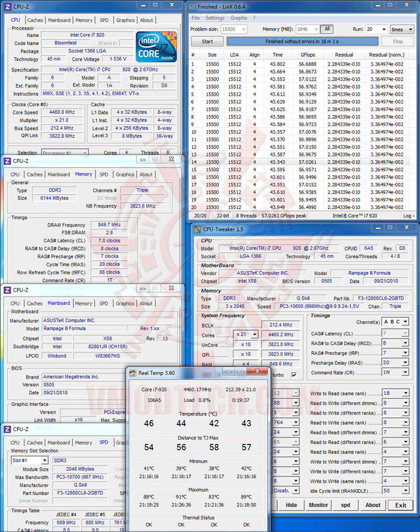Switch to Memory tab in top CPU-Z window

(x=84, y=20)
